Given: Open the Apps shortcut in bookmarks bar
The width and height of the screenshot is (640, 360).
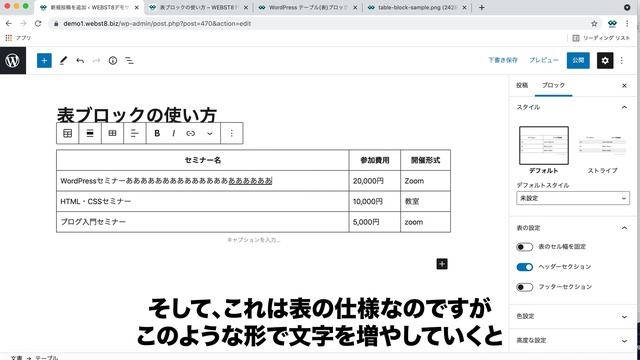Looking at the screenshot, I should [x=18, y=38].
